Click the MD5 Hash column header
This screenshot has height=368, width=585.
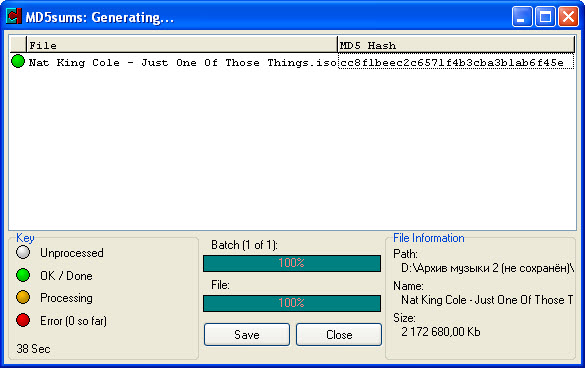coord(456,45)
